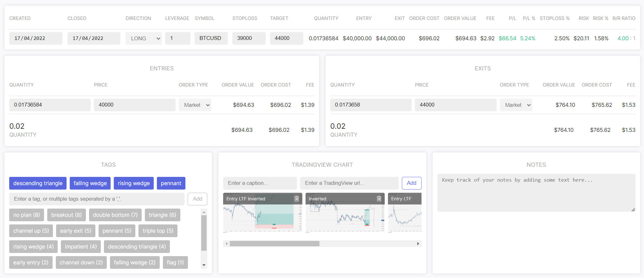Add the channel down (2) tag
644x278 pixels.
(x=81, y=262)
